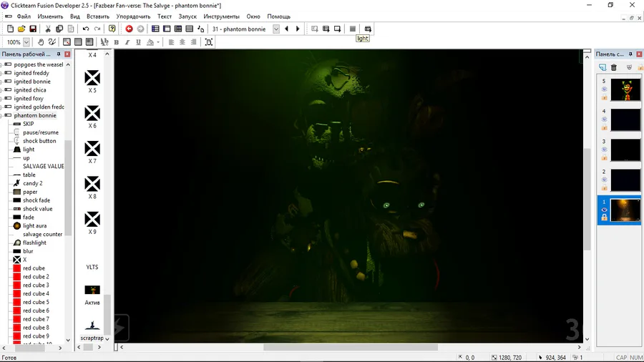This screenshot has width=644, height=362.
Task: Toggle visibility eye of layer 5
Action: click(604, 89)
